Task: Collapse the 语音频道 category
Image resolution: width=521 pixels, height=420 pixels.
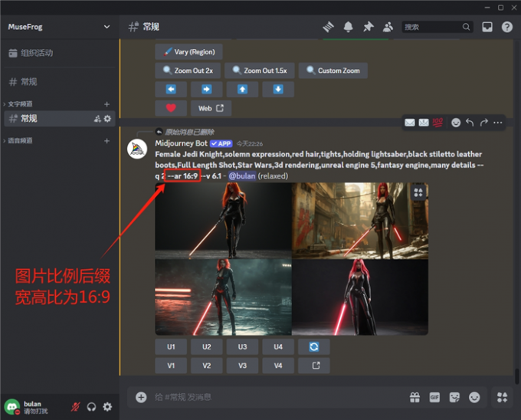Action: tap(18, 140)
